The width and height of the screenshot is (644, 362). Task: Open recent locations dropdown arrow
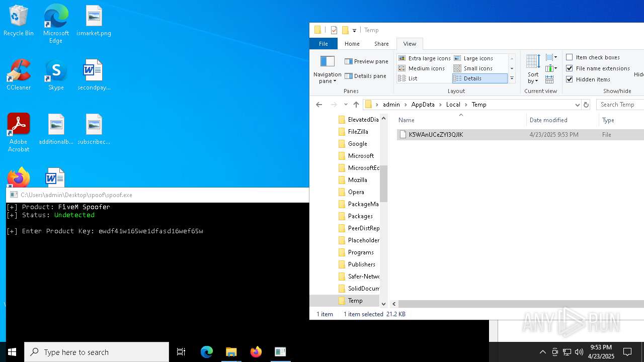pos(346,105)
